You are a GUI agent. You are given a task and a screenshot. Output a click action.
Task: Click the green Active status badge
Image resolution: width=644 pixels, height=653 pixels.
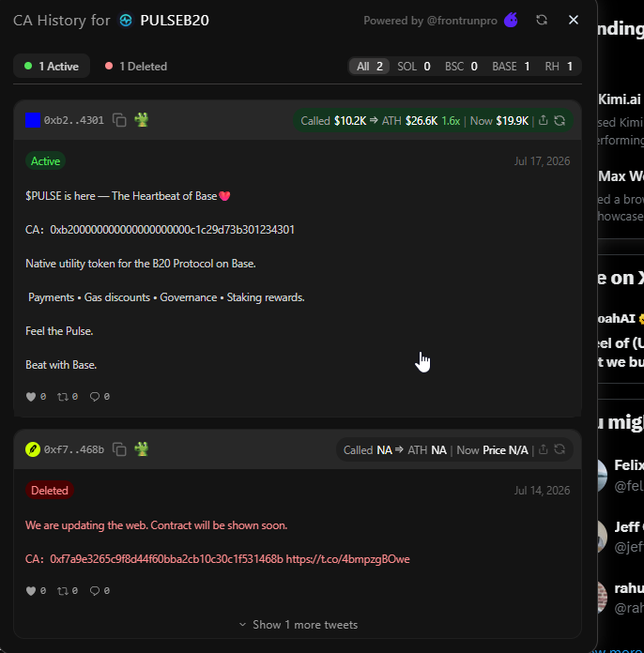click(x=45, y=161)
